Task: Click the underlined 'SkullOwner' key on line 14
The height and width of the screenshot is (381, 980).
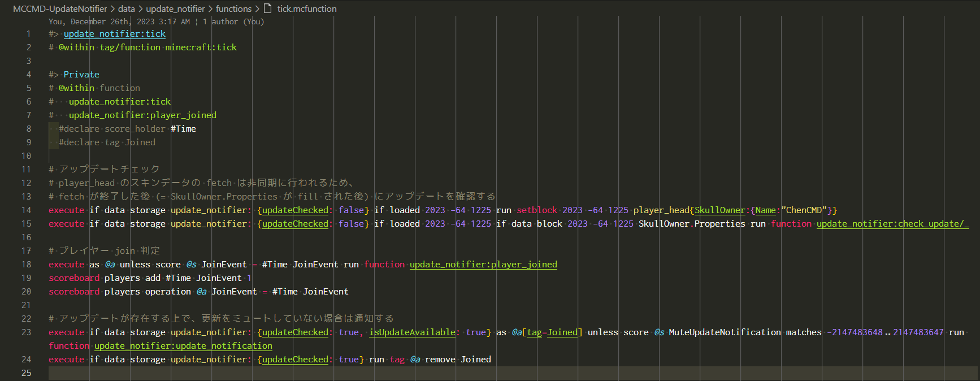Action: pos(720,210)
